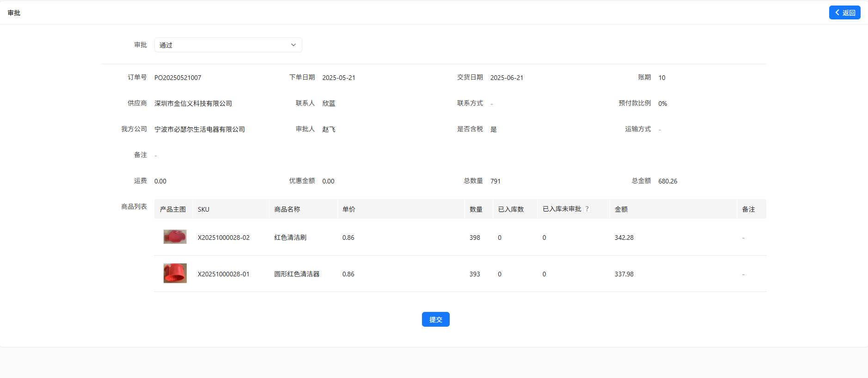Open thumbnail of 红色清洁刷 product

point(175,237)
